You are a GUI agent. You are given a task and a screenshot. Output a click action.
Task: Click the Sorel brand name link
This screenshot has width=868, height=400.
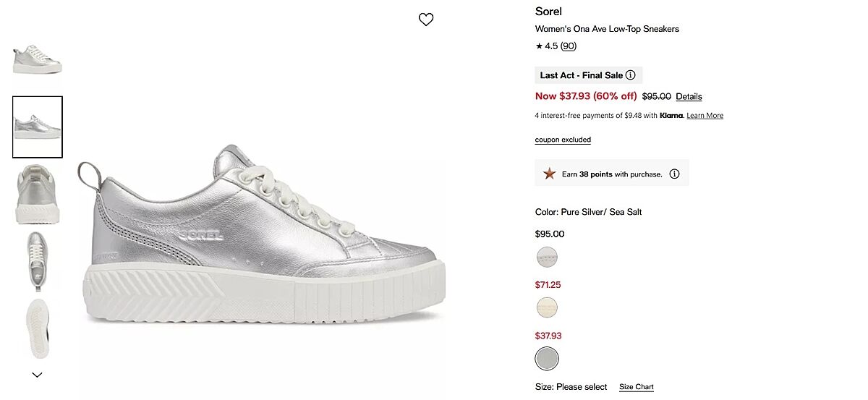tap(548, 12)
